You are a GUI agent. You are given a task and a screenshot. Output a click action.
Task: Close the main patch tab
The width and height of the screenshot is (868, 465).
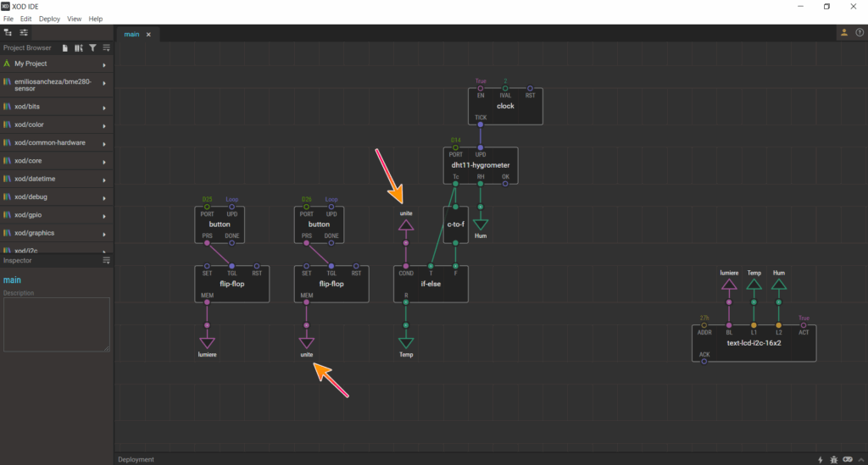pos(148,34)
